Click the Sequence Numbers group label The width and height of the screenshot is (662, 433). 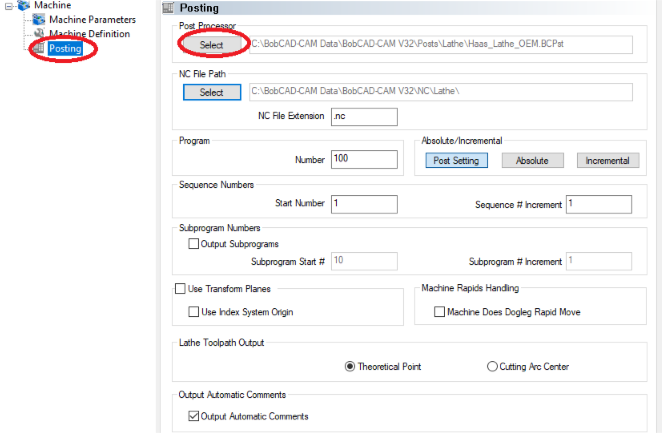(216, 185)
